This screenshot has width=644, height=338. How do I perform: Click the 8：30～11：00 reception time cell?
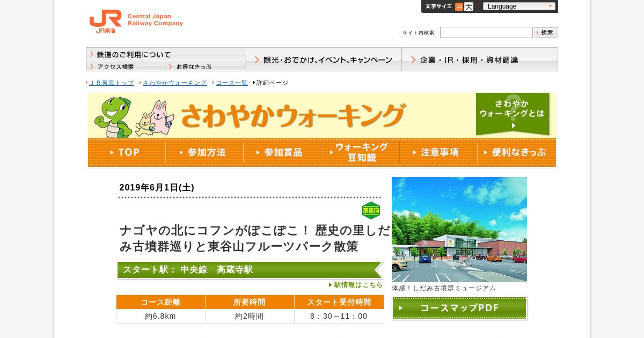(339, 317)
